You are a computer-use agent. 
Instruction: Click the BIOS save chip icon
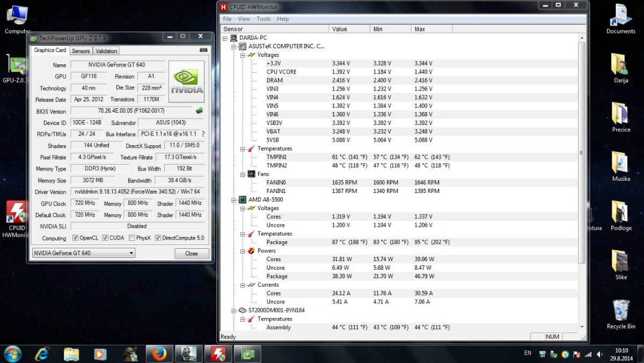click(199, 111)
